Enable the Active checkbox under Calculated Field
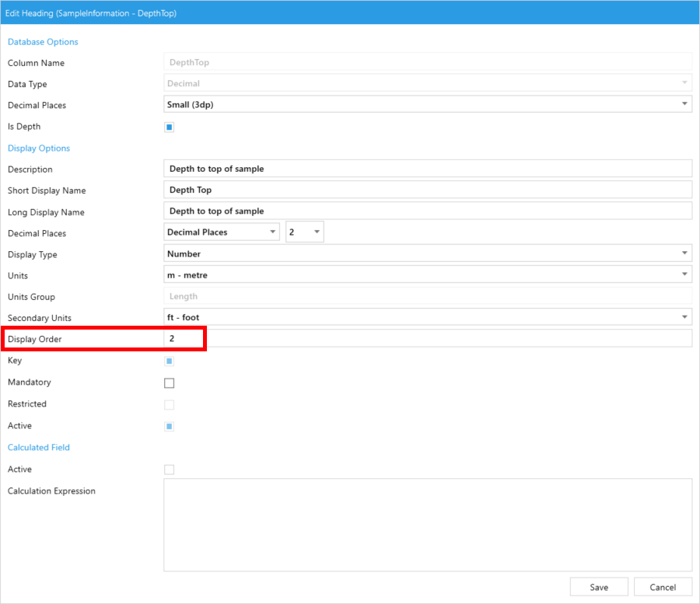Screen dimensions: 700x604 point(170,470)
